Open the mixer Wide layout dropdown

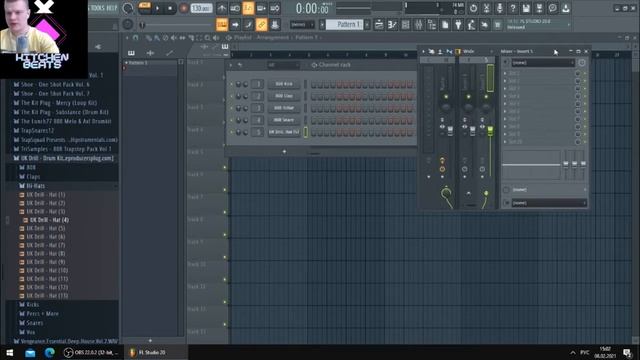476,51
